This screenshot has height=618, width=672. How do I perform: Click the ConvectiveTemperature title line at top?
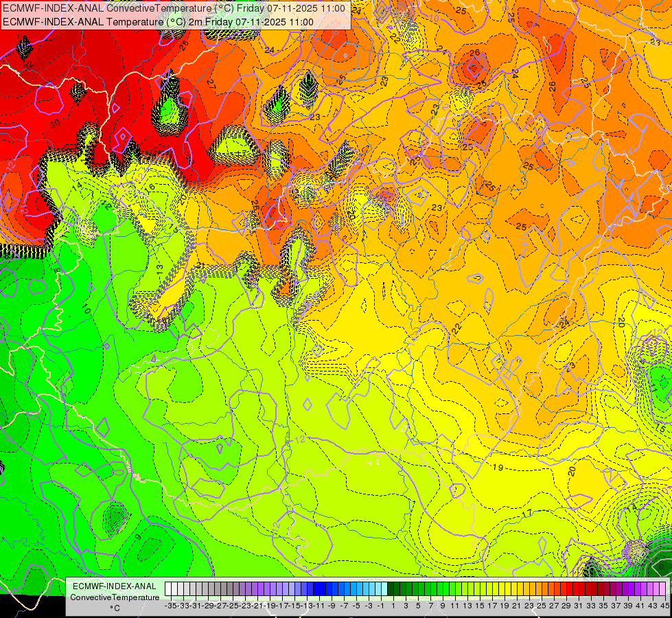(174, 8)
